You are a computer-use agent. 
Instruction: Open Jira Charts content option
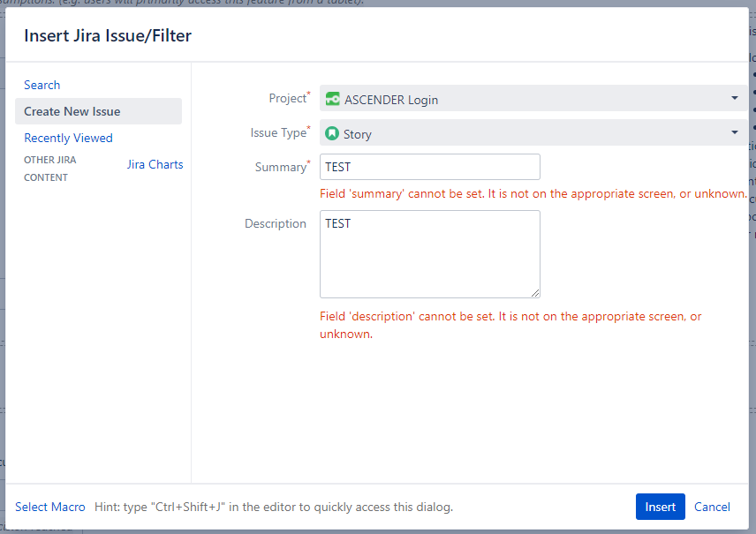click(155, 164)
